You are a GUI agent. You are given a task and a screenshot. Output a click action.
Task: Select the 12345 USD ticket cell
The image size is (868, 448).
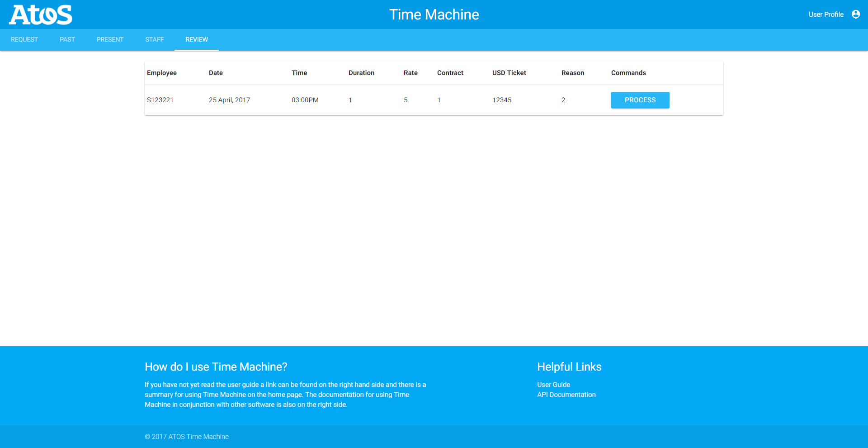point(502,100)
